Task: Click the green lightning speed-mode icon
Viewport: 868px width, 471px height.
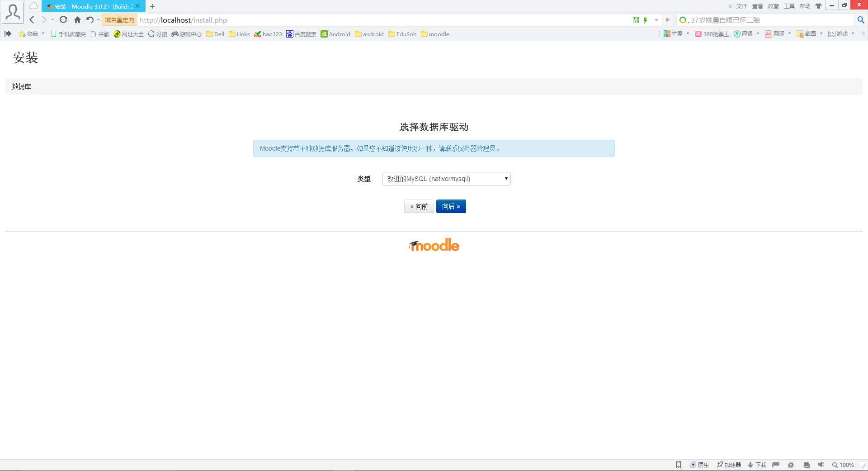Action: (646, 20)
